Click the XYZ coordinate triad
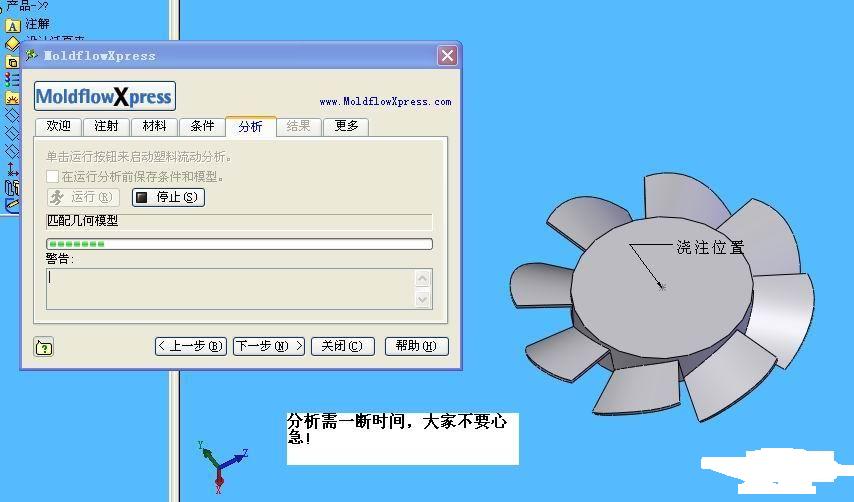The image size is (854, 502). click(x=222, y=466)
